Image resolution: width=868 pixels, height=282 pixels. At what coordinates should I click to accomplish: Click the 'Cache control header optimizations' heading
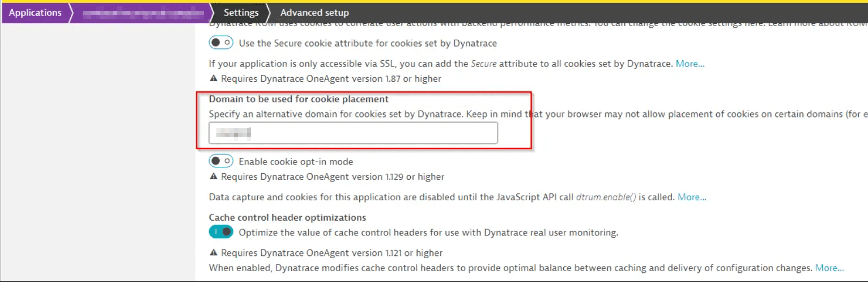(x=287, y=217)
